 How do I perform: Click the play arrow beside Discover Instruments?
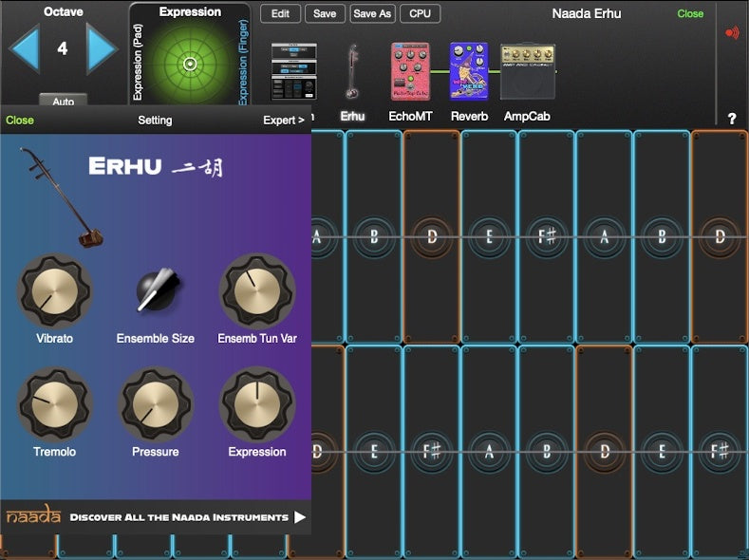pyautogui.click(x=299, y=517)
